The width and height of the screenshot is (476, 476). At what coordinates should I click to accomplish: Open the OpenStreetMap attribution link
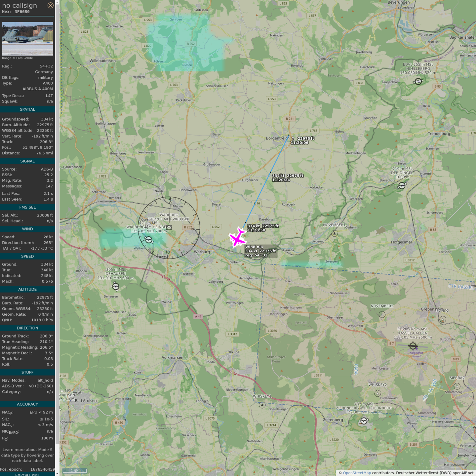click(357, 473)
